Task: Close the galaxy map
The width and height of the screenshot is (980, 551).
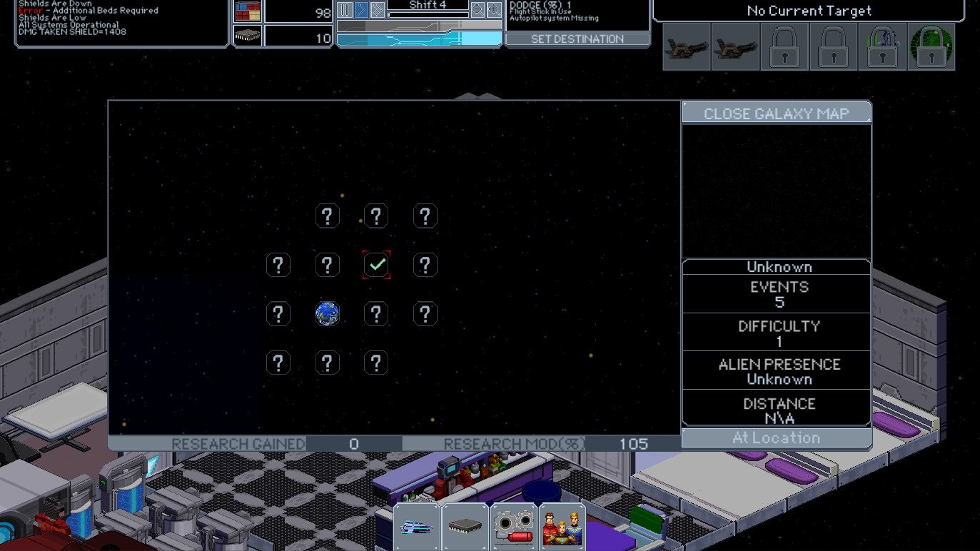Action: (776, 113)
